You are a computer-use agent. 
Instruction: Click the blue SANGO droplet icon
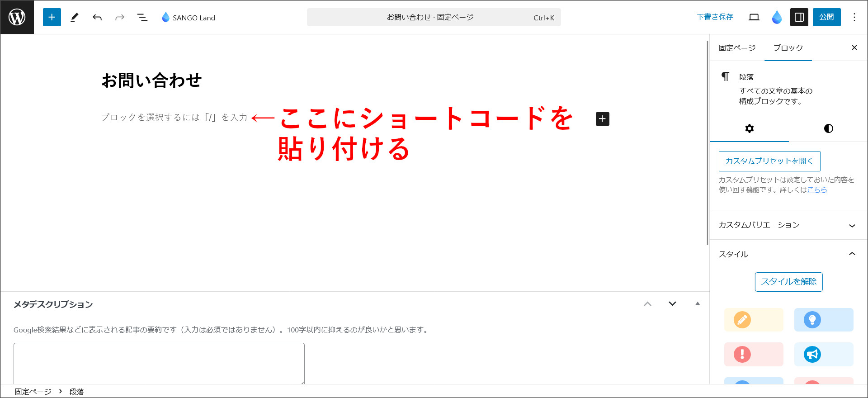pos(777,17)
